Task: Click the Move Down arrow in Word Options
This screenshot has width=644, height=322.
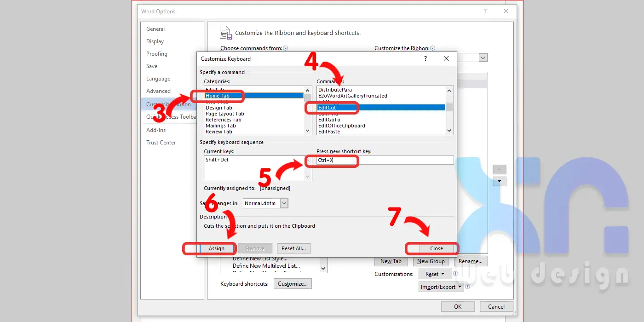Action: point(499,182)
